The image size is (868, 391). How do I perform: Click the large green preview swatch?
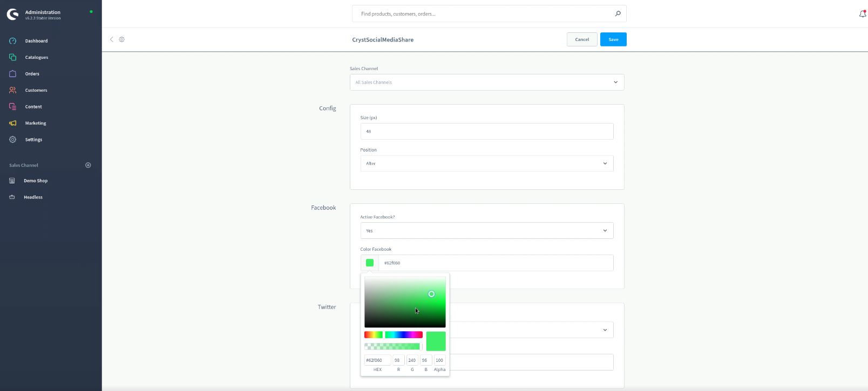tap(436, 341)
